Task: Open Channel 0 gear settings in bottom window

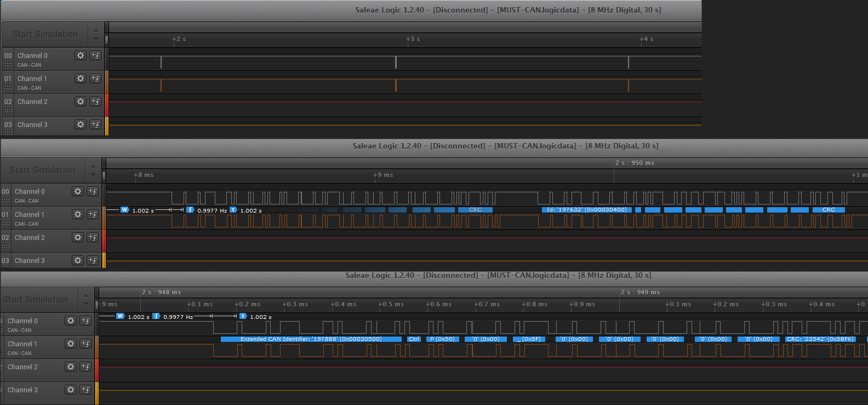Action: (71, 321)
